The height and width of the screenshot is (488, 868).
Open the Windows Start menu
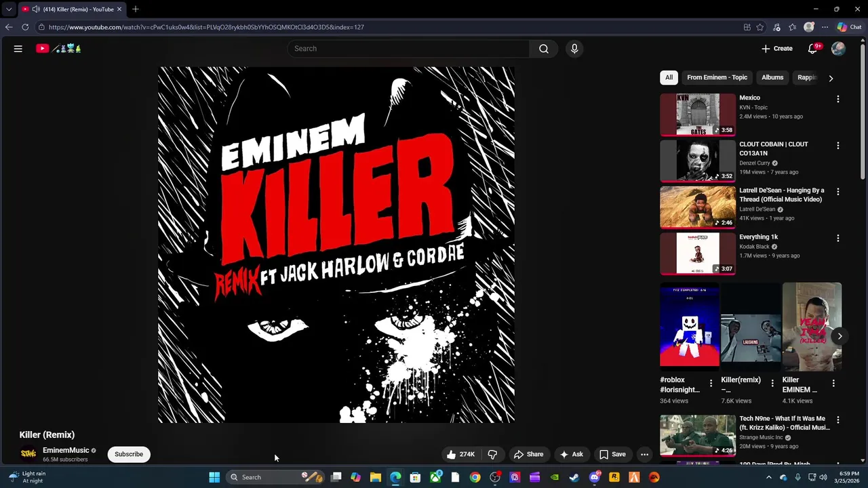[214, 477]
